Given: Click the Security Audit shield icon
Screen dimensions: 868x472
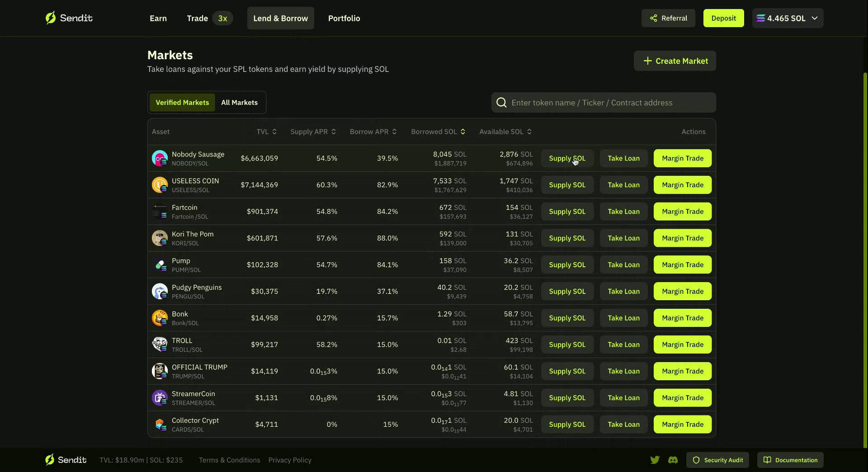Looking at the screenshot, I should point(697,460).
